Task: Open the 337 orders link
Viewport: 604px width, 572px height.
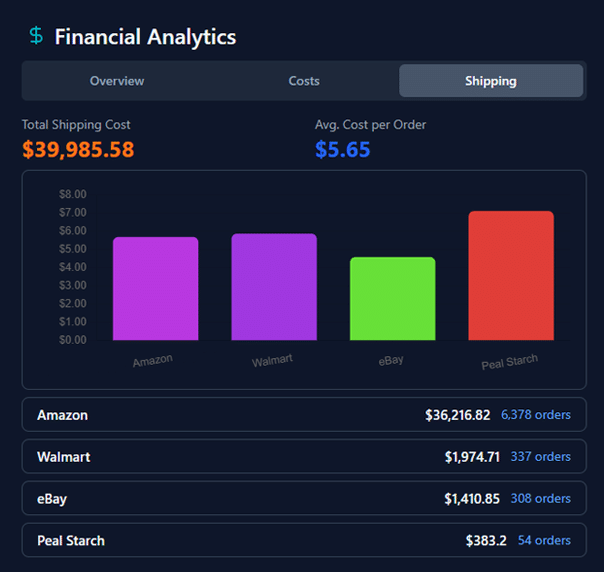Action: (541, 457)
